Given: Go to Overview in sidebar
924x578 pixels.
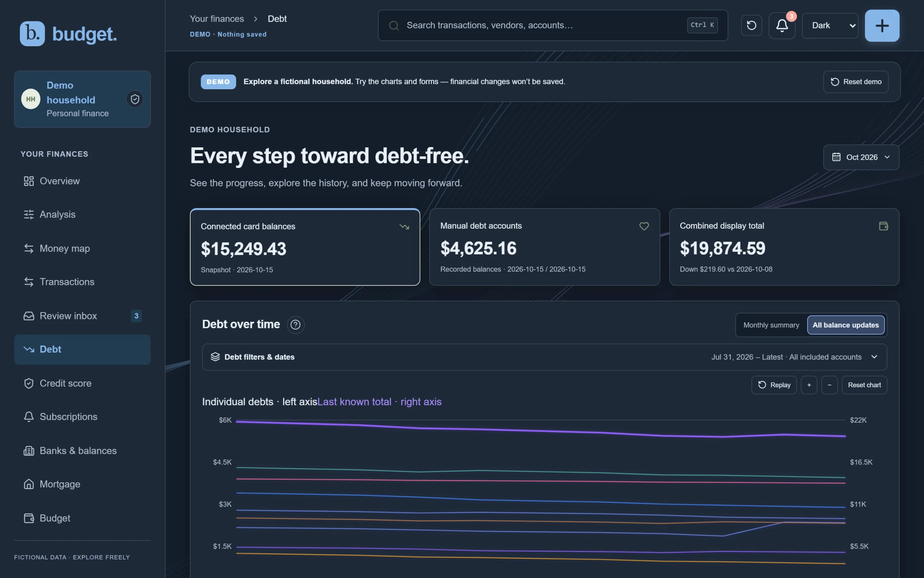Looking at the screenshot, I should (82, 181).
